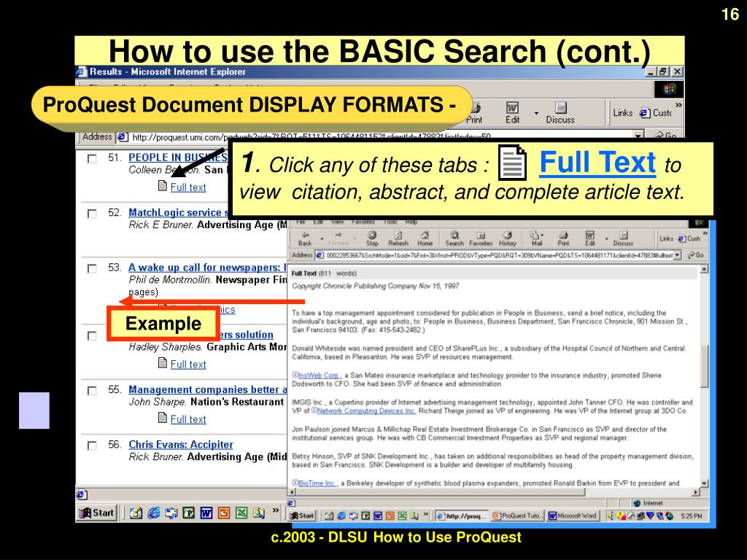Click Search icon in the Full Text window toolbar
The width and height of the screenshot is (747, 560).
click(454, 238)
